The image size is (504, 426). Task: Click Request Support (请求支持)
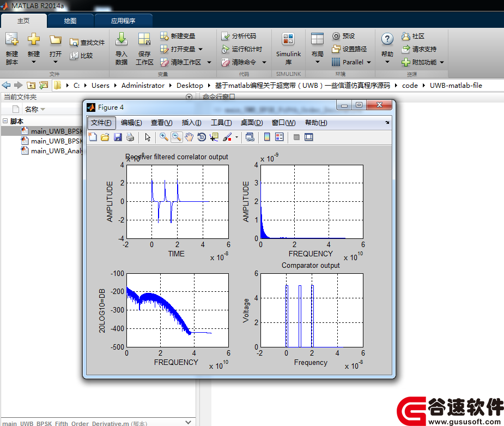pyautogui.click(x=419, y=49)
